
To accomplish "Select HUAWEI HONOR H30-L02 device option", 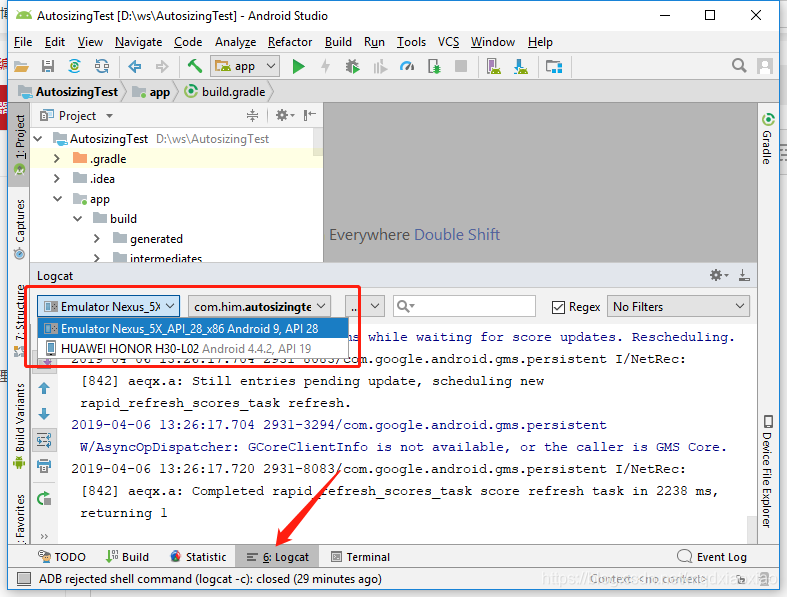I will click(193, 348).
